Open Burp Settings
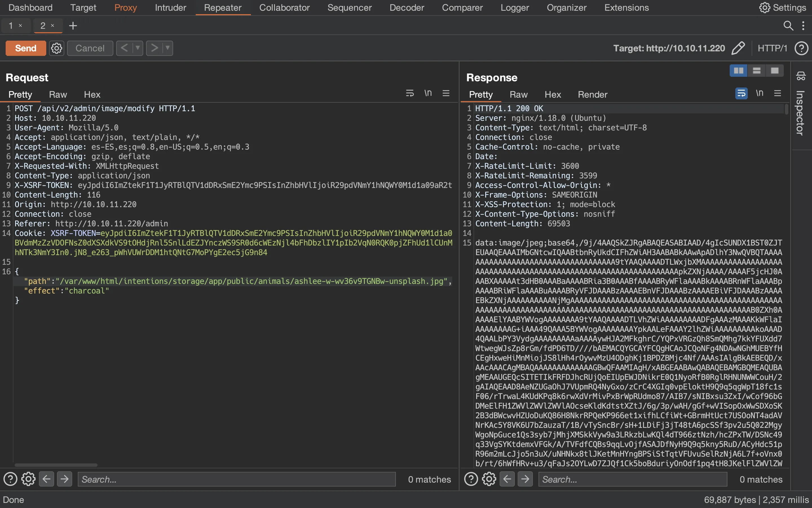 (x=782, y=7)
